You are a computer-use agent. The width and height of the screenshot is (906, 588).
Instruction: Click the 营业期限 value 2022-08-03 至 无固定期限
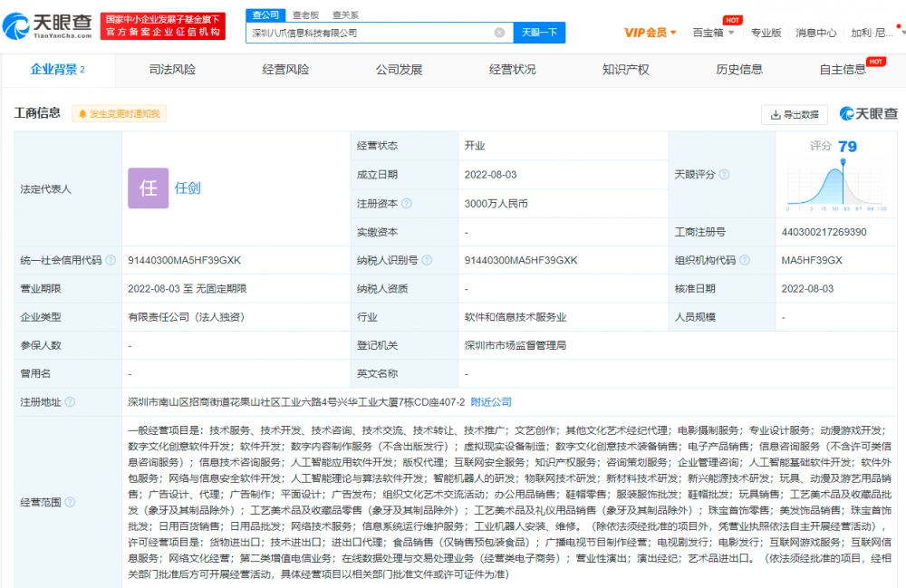click(x=188, y=289)
